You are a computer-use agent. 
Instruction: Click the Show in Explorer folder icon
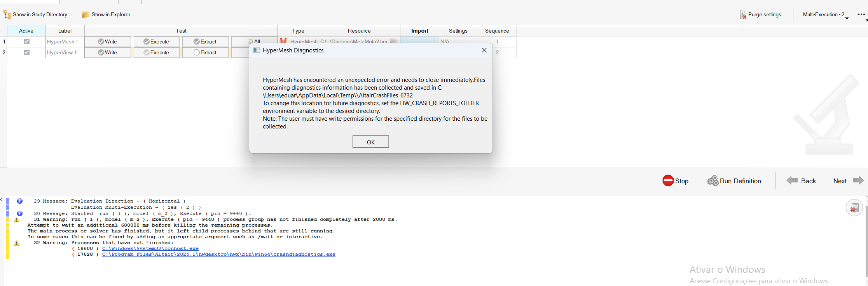(x=86, y=15)
